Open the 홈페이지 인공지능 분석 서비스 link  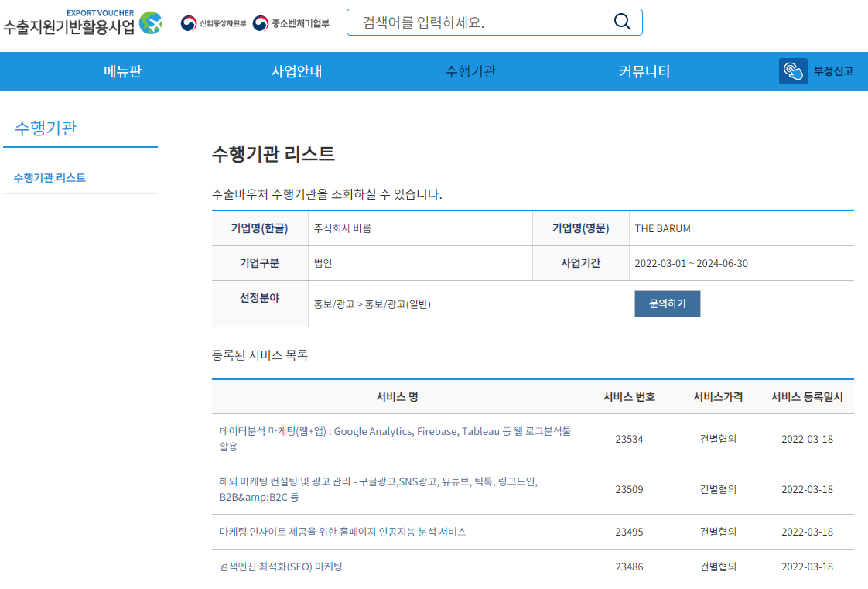click(x=343, y=532)
